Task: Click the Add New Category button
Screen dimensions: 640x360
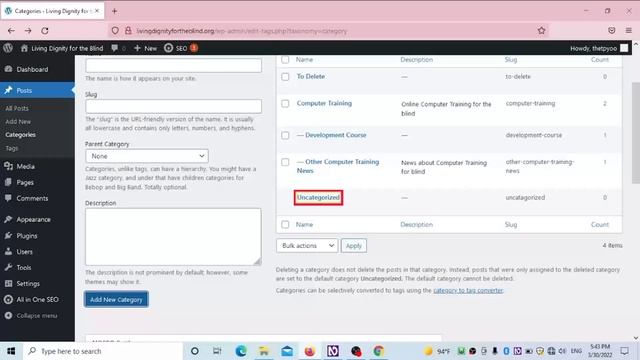Action: pyautogui.click(x=116, y=299)
